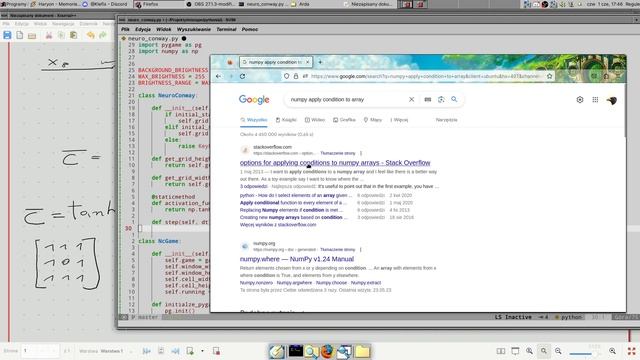Open tracking protection shield in address bar
The width and height of the screenshot is (640, 360).
[x=287, y=76]
